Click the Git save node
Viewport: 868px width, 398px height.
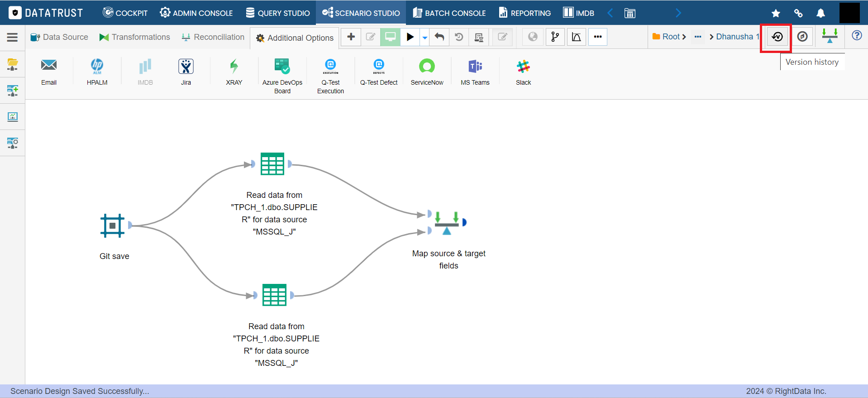(x=113, y=225)
